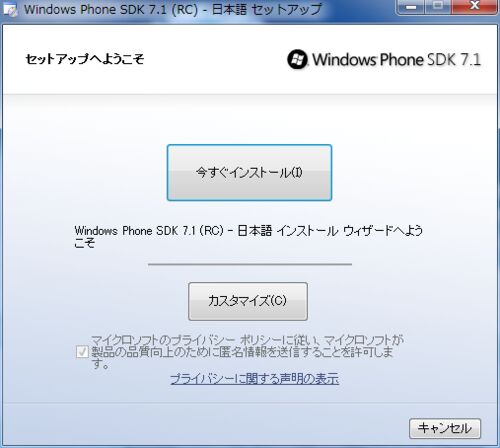Click the こそ text on the welcome message's second line
The image size is (500, 448).
coord(85,243)
